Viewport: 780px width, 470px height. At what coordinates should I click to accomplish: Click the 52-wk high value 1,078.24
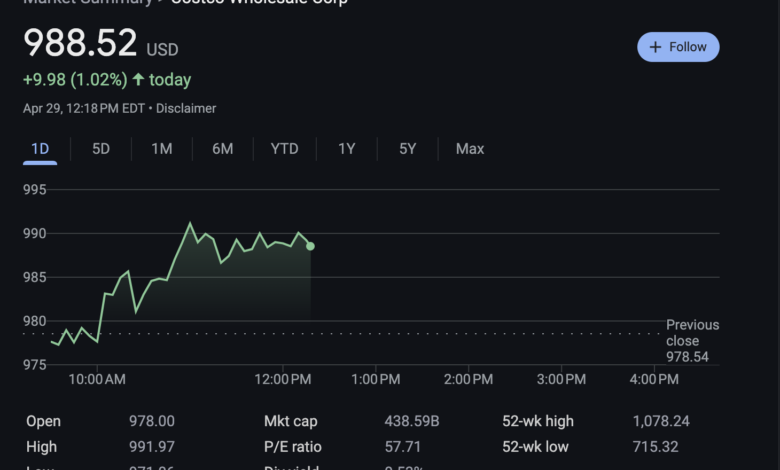click(x=661, y=421)
